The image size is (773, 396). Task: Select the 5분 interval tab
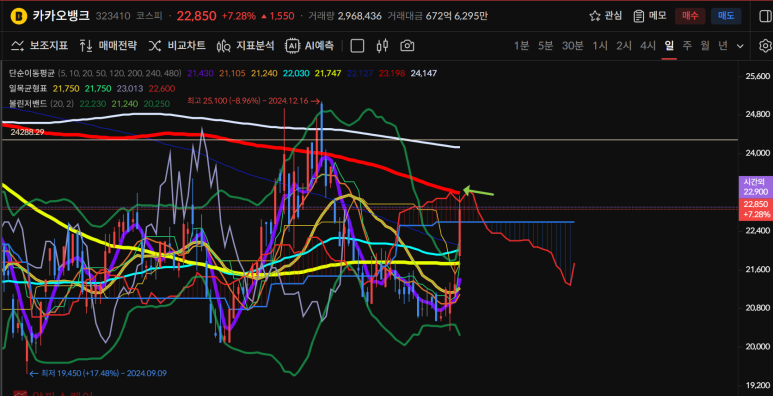coord(546,46)
